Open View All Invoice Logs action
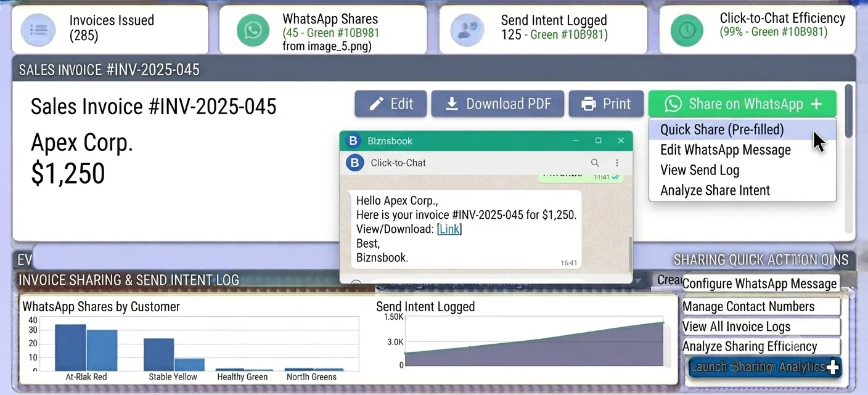This screenshot has height=395, width=868. (x=761, y=327)
